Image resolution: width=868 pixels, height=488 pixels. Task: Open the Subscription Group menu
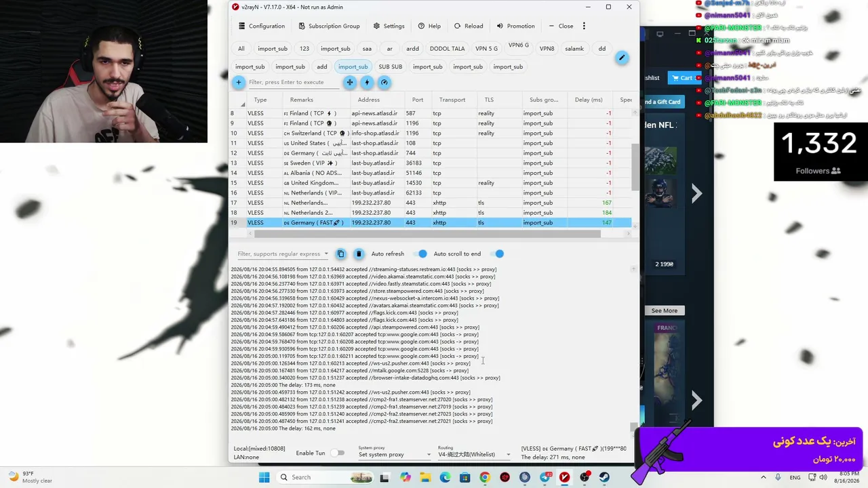pos(329,26)
